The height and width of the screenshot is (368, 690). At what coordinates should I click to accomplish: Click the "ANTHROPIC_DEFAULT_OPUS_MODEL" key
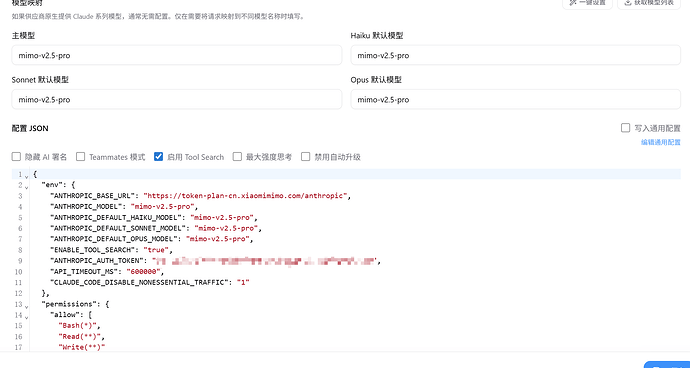click(x=114, y=239)
